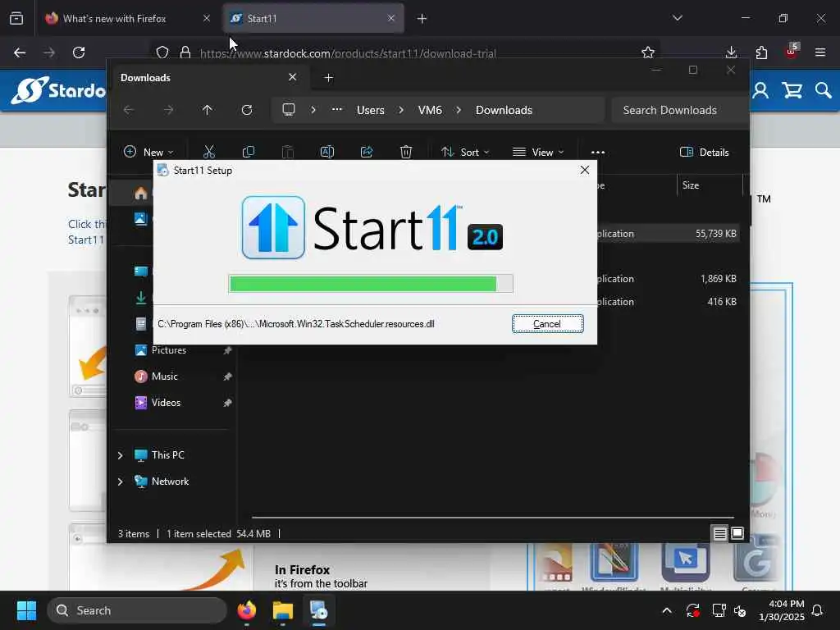The height and width of the screenshot is (630, 840).
Task: Click the Search Downloads field
Action: (x=679, y=110)
